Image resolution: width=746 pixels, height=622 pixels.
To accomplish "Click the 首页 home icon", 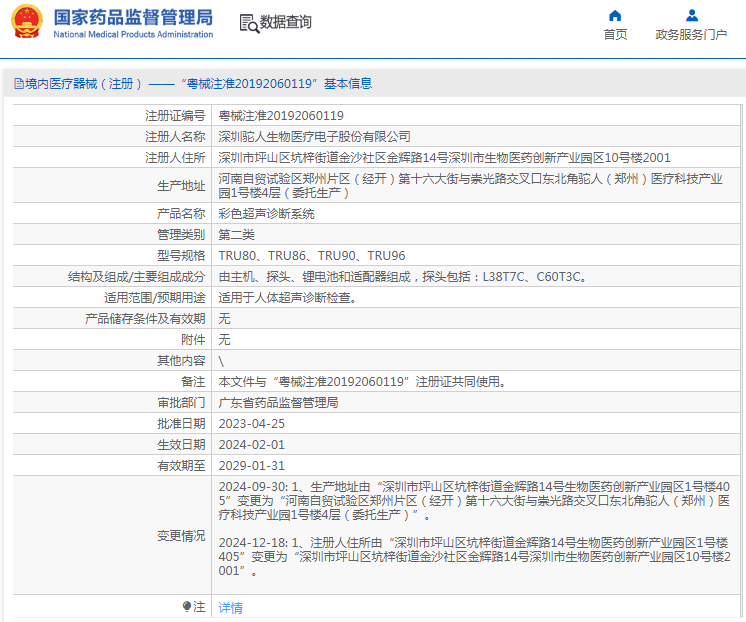I will pyautogui.click(x=615, y=16).
